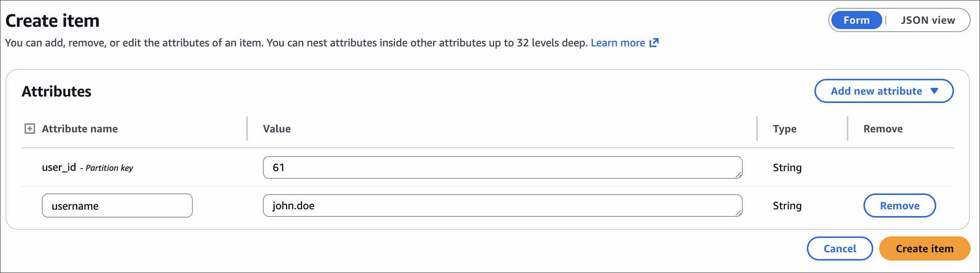Click the Attributes section header
Screen dimensions: 980x273
[56, 91]
